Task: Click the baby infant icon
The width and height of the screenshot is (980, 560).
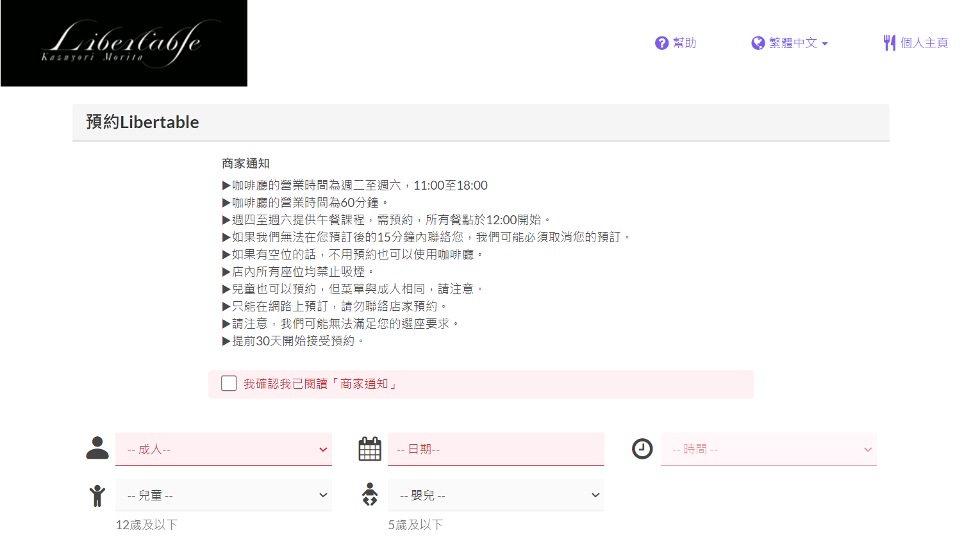Action: click(370, 495)
